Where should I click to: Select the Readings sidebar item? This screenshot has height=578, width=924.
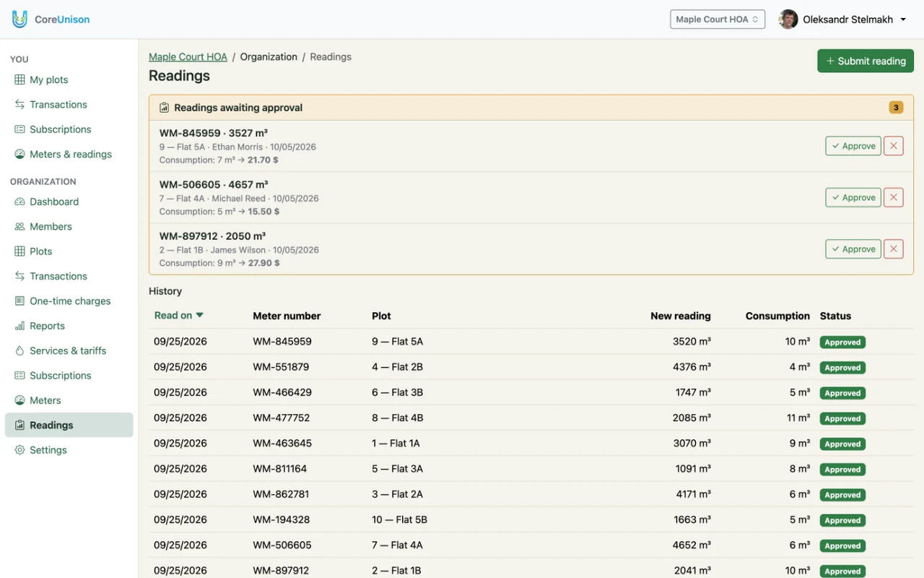pos(69,425)
